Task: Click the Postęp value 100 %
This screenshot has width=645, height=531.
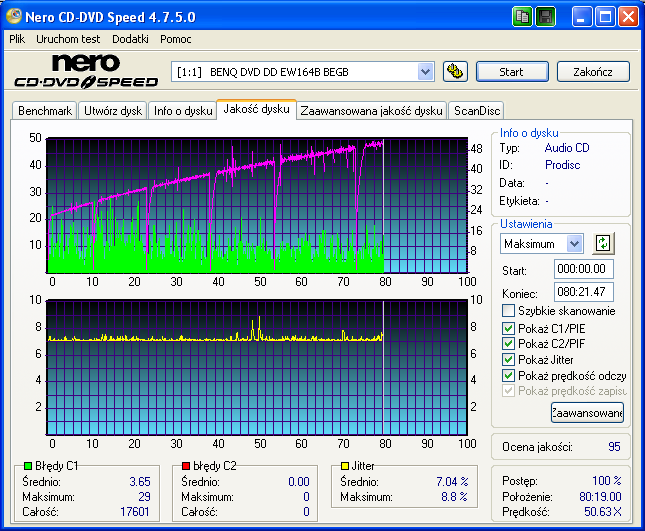Action: (607, 480)
